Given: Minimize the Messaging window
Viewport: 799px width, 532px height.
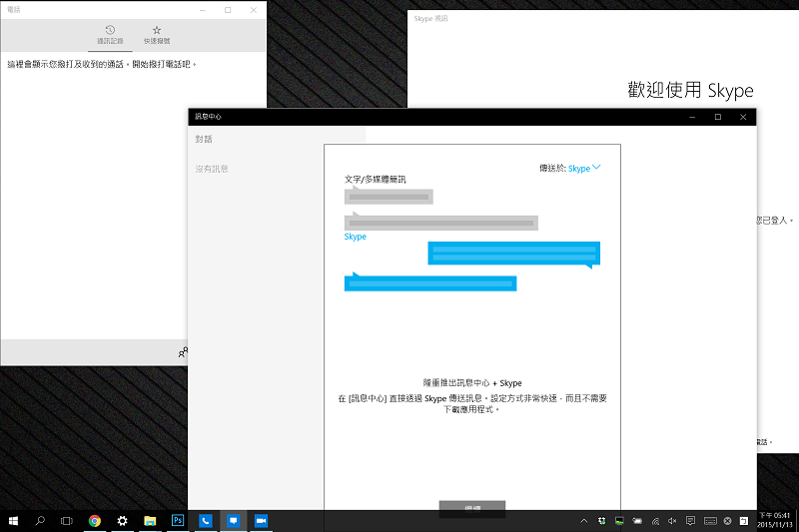Looking at the screenshot, I should click(692, 117).
